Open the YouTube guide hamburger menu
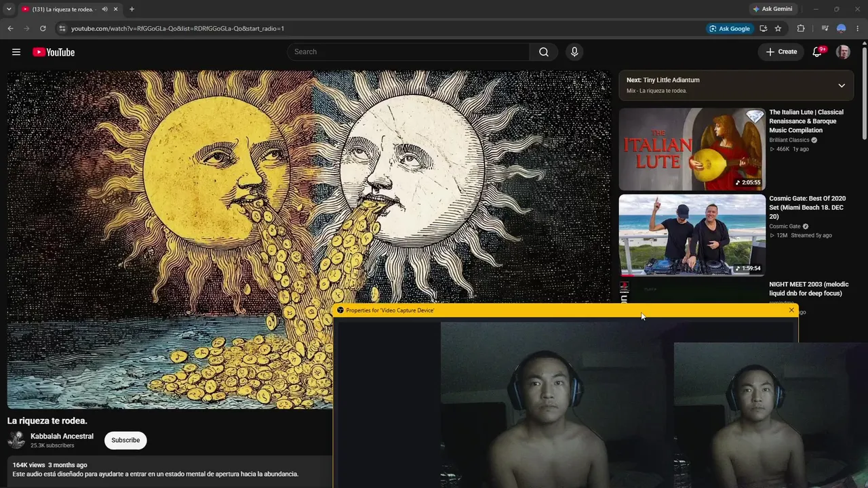This screenshot has width=868, height=488. [16, 52]
